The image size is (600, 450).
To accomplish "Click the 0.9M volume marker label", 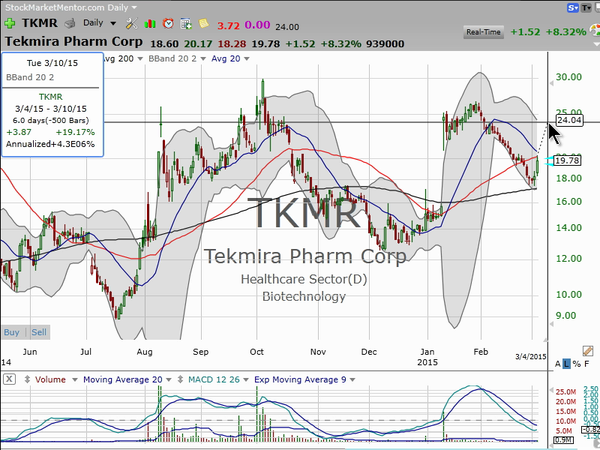I will pyautogui.click(x=564, y=440).
